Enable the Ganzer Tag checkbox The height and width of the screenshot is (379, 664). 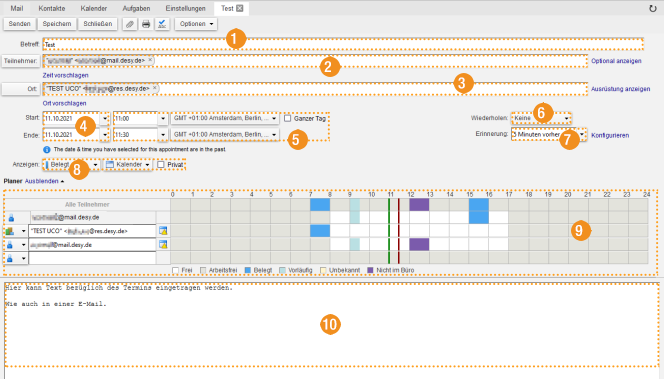click(288, 119)
